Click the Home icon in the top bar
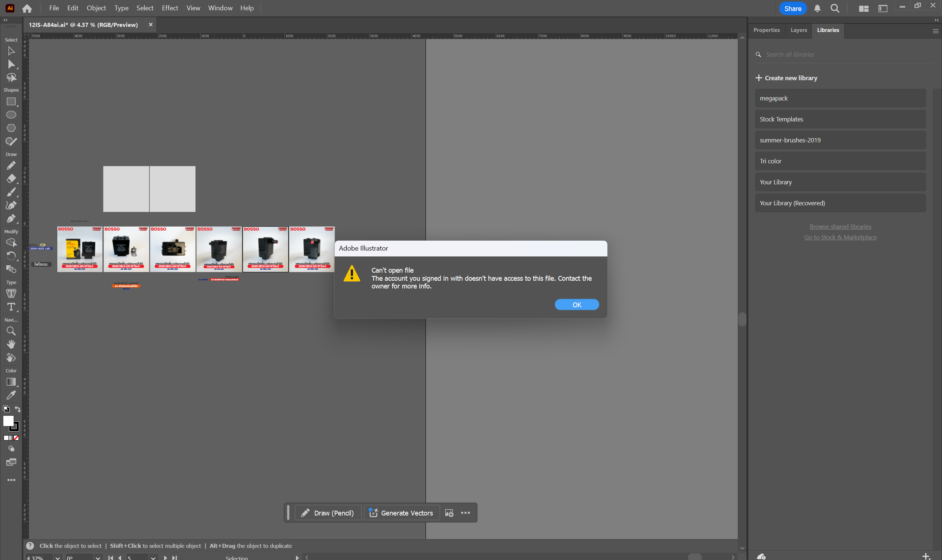The image size is (942, 560). (27, 8)
